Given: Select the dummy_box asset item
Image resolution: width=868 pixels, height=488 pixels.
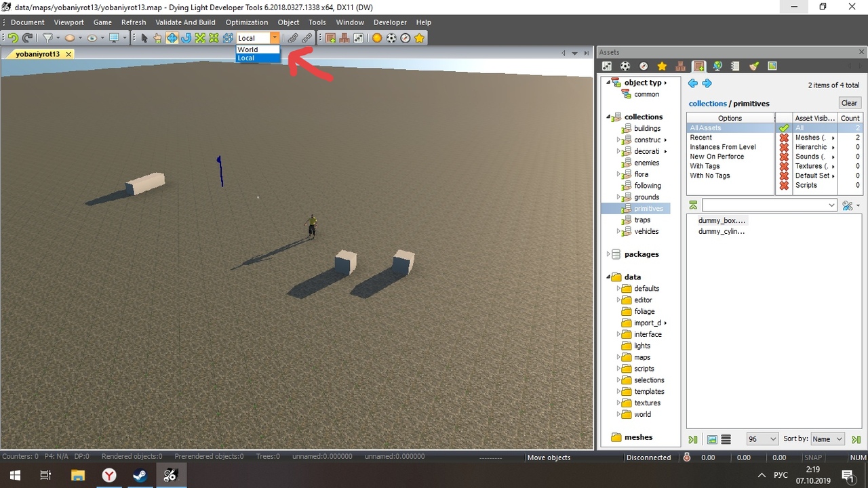Looking at the screenshot, I should click(722, 220).
